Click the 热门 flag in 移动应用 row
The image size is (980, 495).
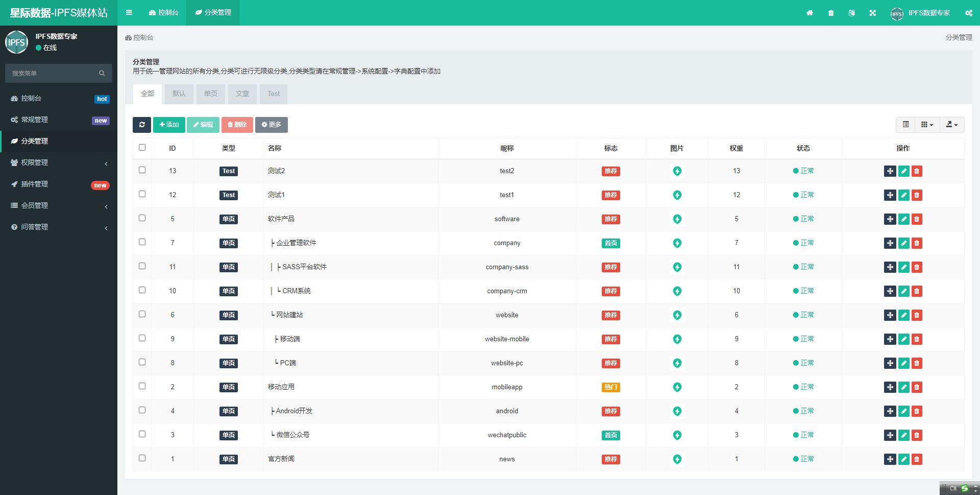pos(611,387)
